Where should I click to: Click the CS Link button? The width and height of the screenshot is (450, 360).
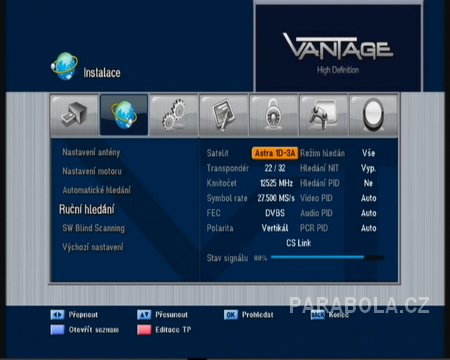pos(299,243)
